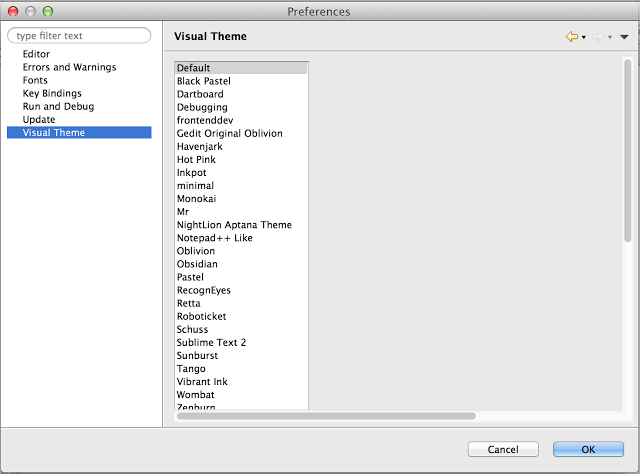The width and height of the screenshot is (640, 474).
Task: Open the preferences view menu triangle
Action: 624,37
